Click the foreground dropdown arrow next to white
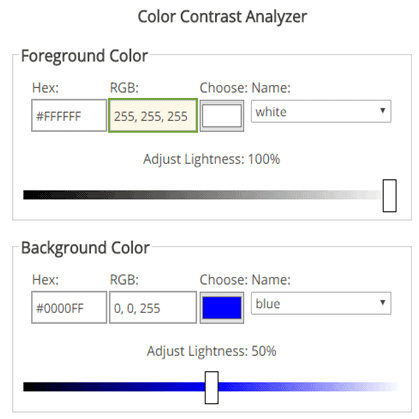Screen dimensions: 419x419 (x=383, y=110)
